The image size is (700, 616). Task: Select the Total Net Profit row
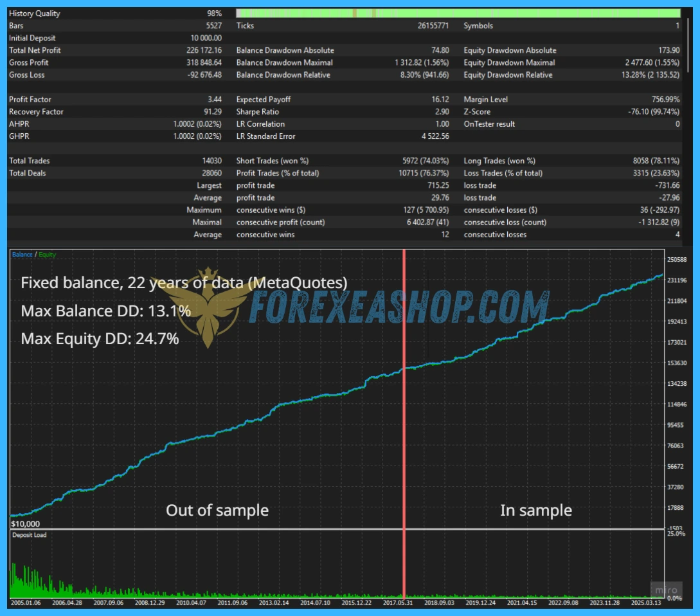(x=115, y=51)
